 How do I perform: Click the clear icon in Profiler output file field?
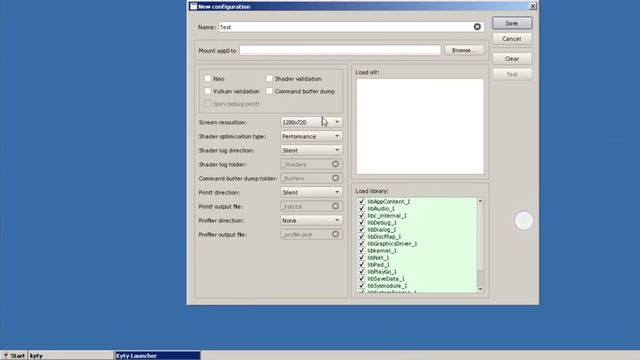tap(335, 234)
